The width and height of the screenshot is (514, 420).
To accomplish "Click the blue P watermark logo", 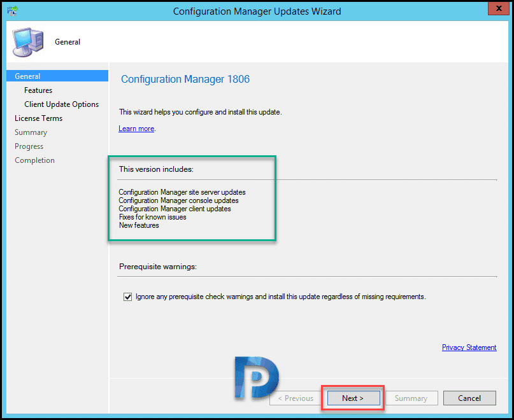I will tap(256, 378).
